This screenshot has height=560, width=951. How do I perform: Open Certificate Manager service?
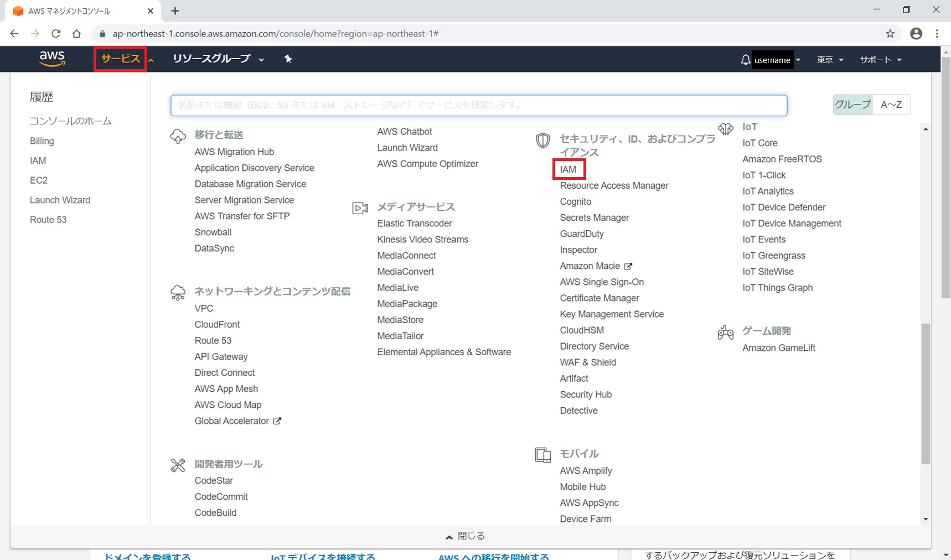(x=599, y=298)
